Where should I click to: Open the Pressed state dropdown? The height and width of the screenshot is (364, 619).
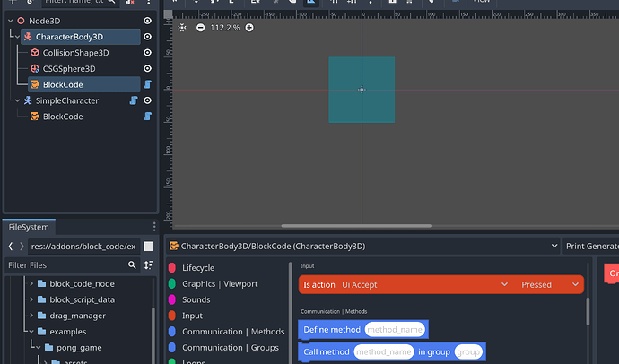pos(575,284)
